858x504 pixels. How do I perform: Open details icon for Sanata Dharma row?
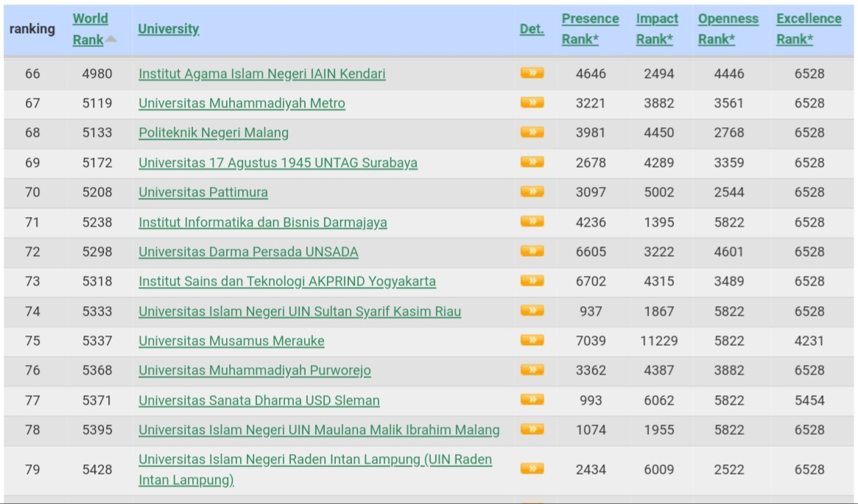(x=532, y=400)
